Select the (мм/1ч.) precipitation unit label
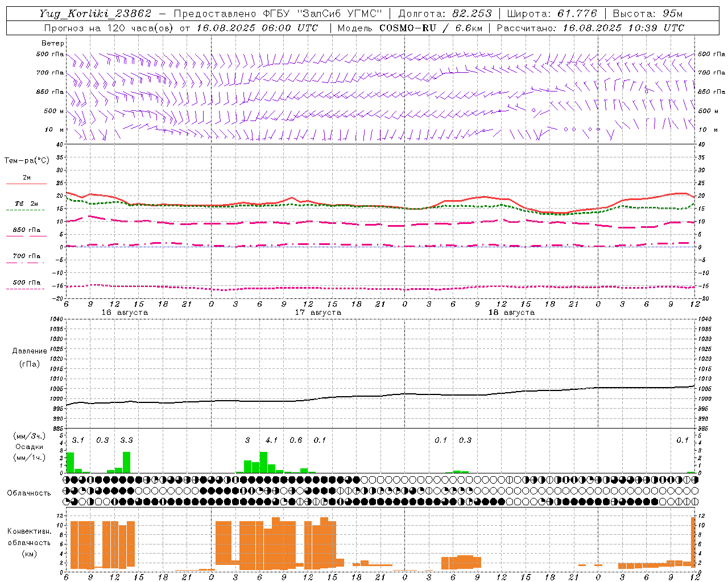The height and width of the screenshot is (582, 728). [30, 458]
